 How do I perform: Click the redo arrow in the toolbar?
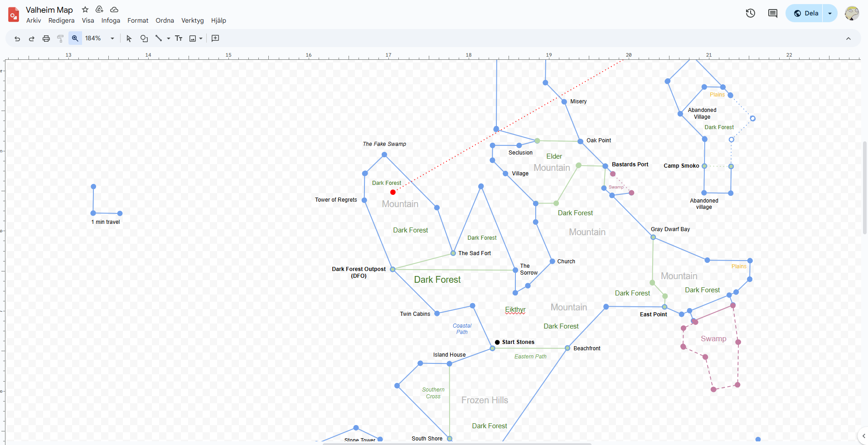[x=32, y=39]
